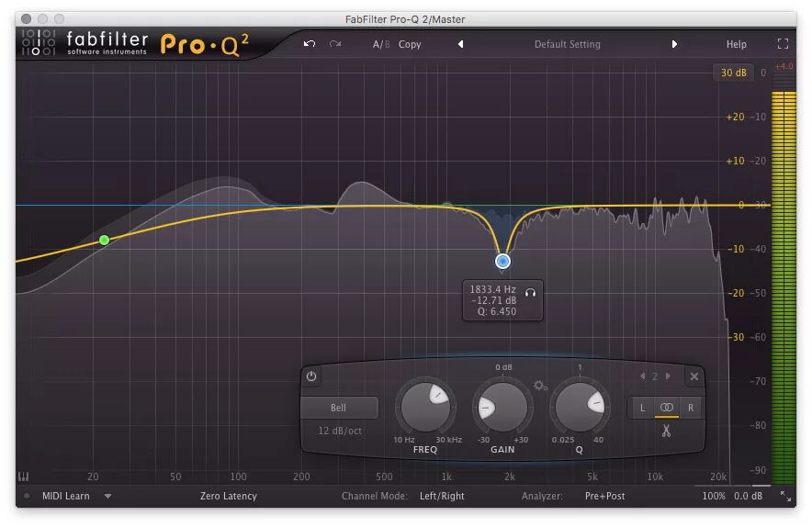Open the Bell filter shape dropdown

[339, 408]
